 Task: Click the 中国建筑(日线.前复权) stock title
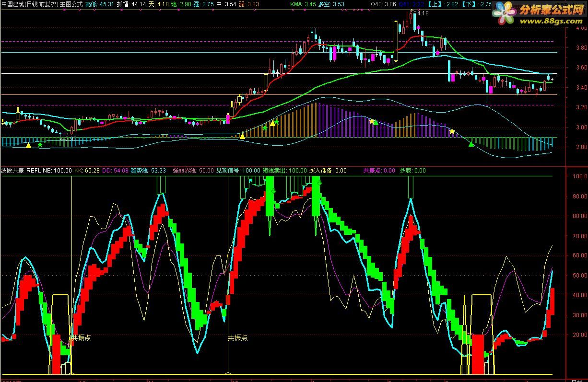[x=30, y=4]
